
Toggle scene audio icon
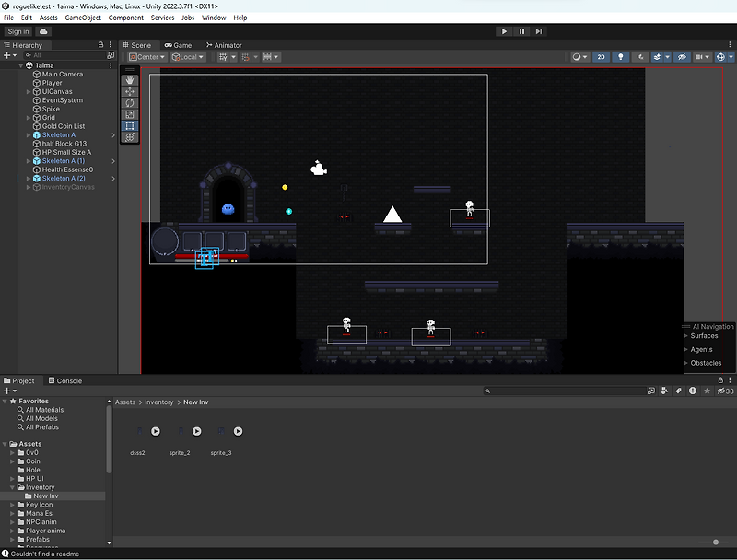pyautogui.click(x=640, y=57)
